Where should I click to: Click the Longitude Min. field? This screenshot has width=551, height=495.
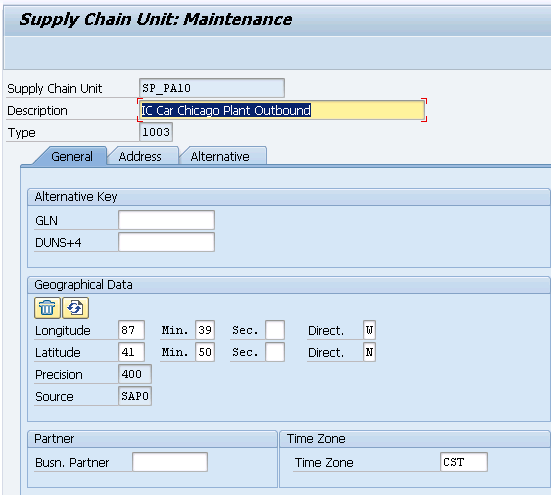[x=205, y=330]
